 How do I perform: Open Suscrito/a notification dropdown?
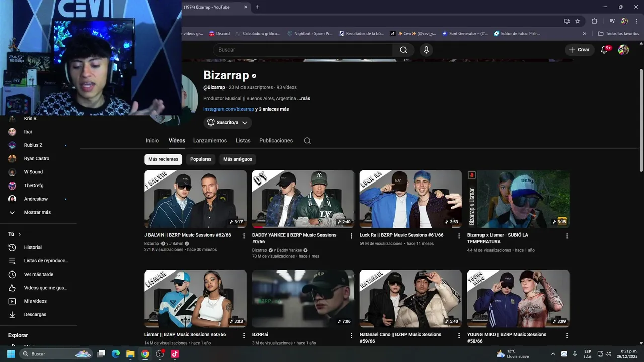pos(227,122)
